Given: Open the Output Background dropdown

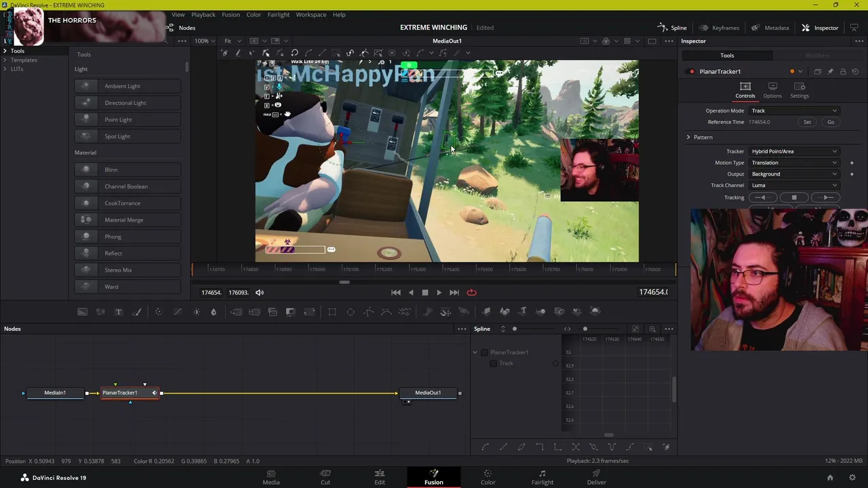Looking at the screenshot, I should click(x=793, y=174).
